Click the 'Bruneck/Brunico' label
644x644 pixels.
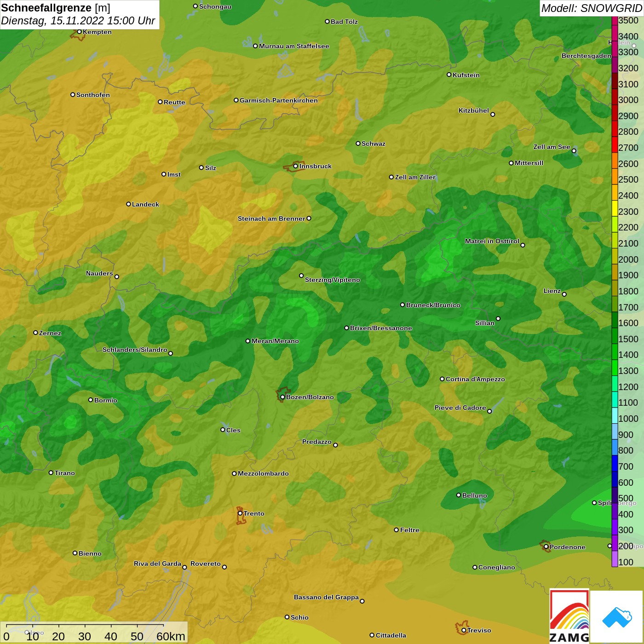click(433, 305)
